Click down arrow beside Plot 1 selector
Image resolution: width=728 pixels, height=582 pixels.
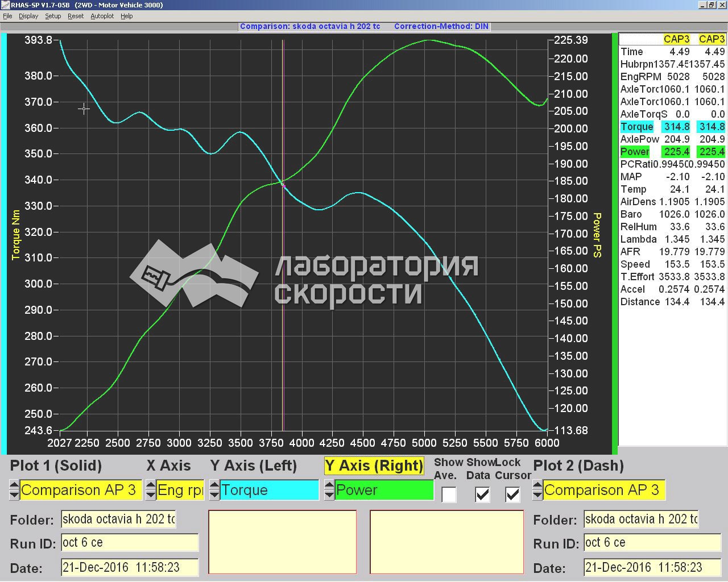(14, 495)
